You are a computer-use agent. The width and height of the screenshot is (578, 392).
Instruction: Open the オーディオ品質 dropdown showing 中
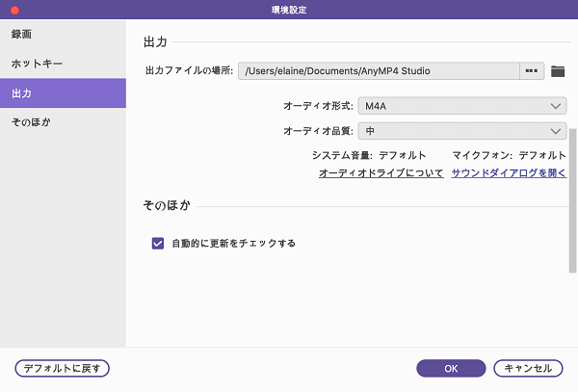(460, 131)
